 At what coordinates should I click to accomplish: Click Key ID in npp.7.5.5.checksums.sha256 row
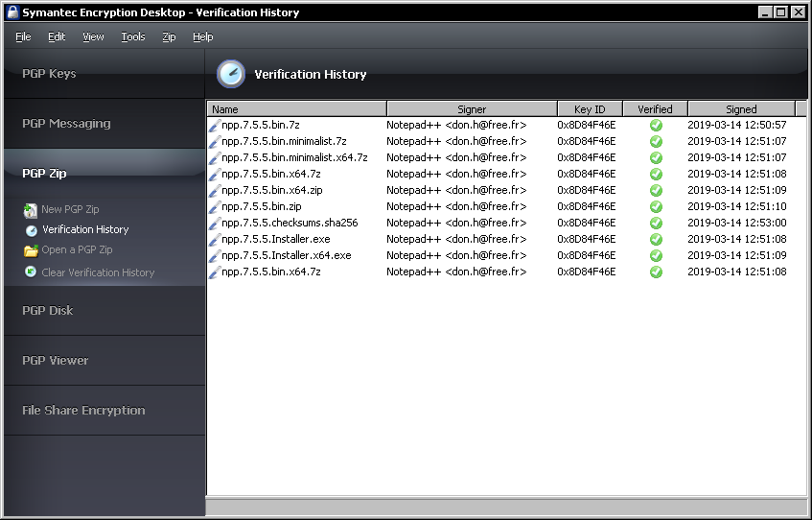587,223
